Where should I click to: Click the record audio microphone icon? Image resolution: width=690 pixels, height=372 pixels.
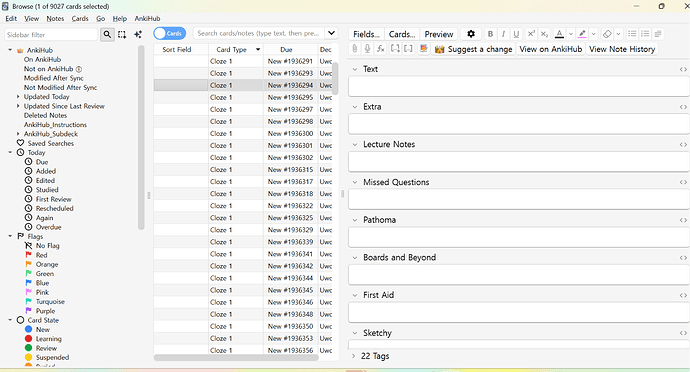click(x=367, y=49)
